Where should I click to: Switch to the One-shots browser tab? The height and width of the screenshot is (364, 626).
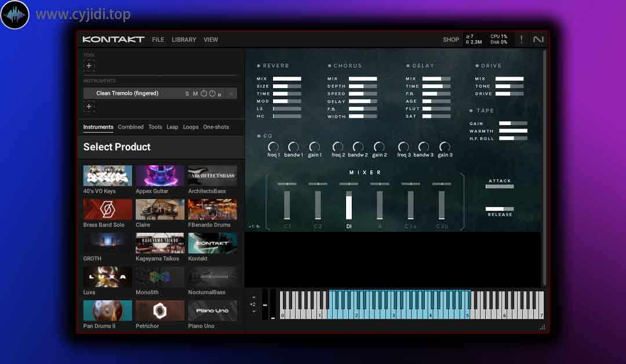(x=216, y=127)
